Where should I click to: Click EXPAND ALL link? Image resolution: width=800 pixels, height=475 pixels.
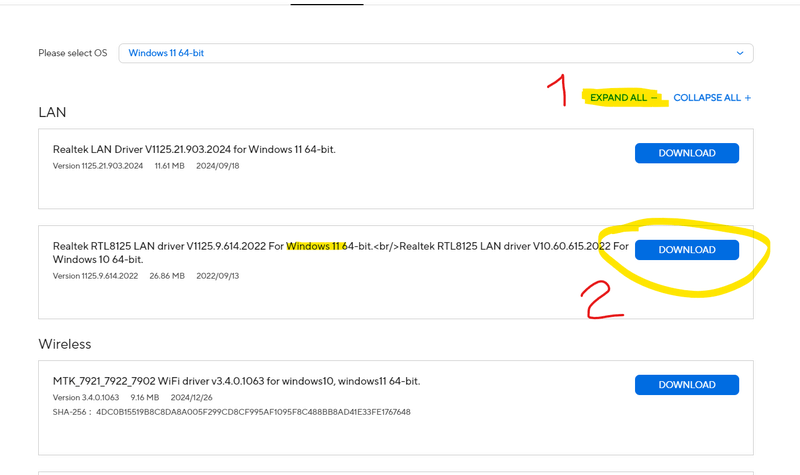pos(623,97)
